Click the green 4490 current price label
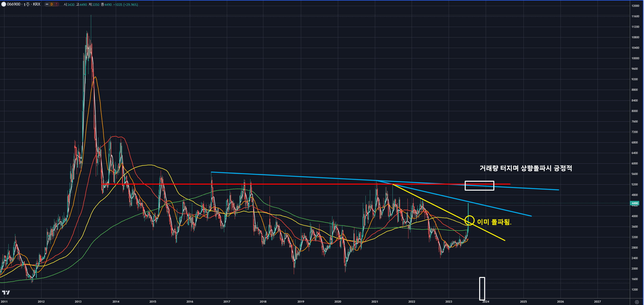 click(x=635, y=203)
